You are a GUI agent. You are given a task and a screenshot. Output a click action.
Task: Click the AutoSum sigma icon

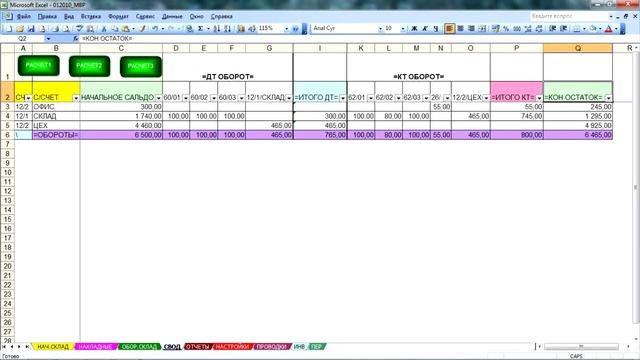click(200, 29)
